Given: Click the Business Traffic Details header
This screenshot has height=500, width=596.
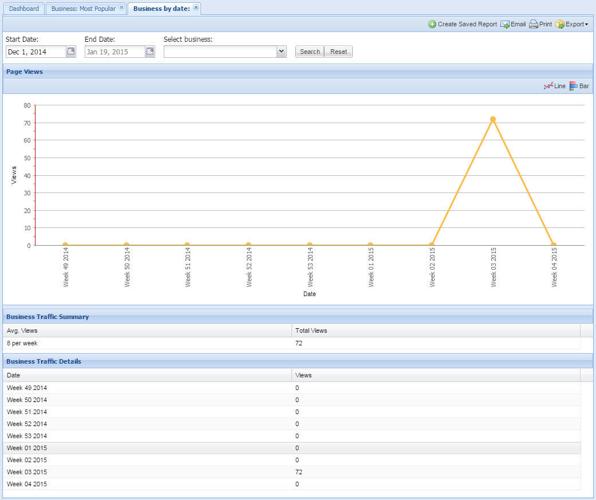Looking at the screenshot, I should click(x=298, y=361).
